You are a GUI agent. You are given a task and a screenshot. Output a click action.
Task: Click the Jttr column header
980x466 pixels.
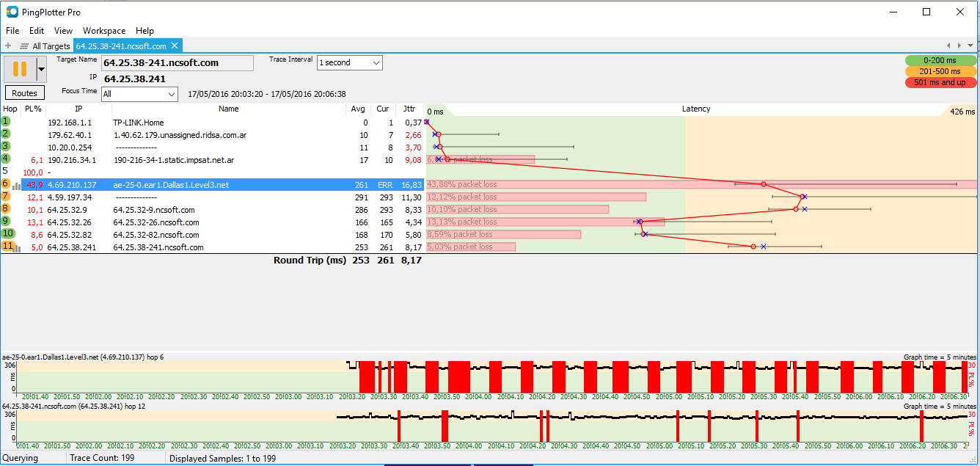(x=409, y=109)
